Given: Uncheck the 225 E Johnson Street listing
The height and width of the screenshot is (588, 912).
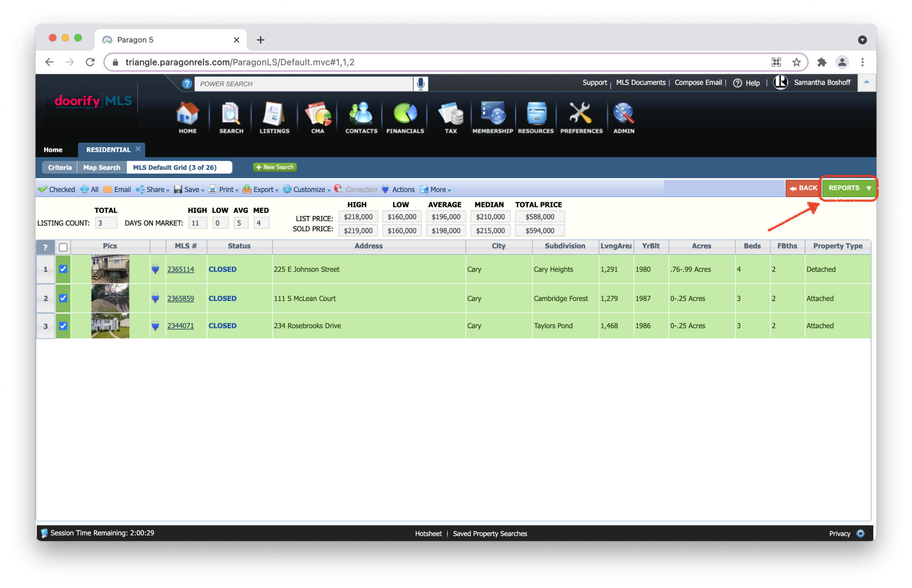Looking at the screenshot, I should click(x=63, y=269).
